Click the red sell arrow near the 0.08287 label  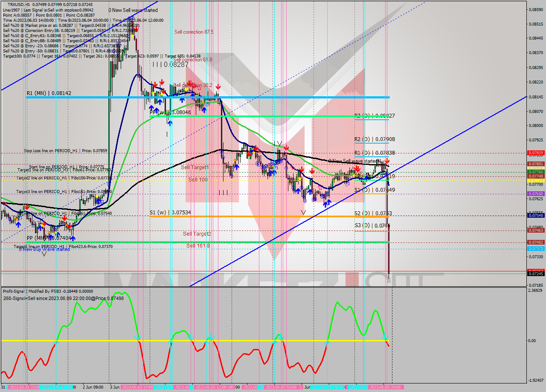pyautogui.click(x=136, y=29)
